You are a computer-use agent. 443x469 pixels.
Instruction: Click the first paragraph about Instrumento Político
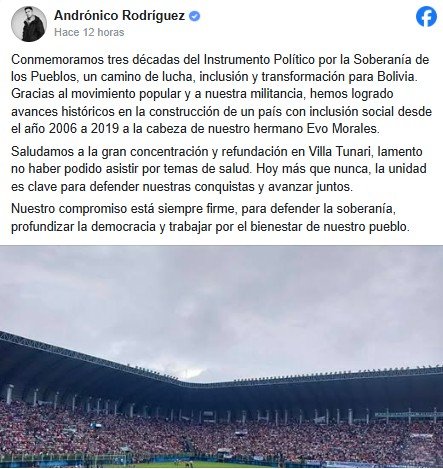pyautogui.click(x=221, y=94)
